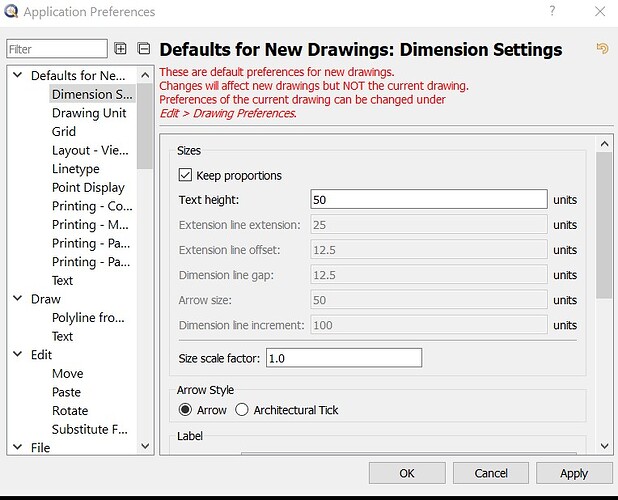Collapse the Edit tree node

pos(18,354)
